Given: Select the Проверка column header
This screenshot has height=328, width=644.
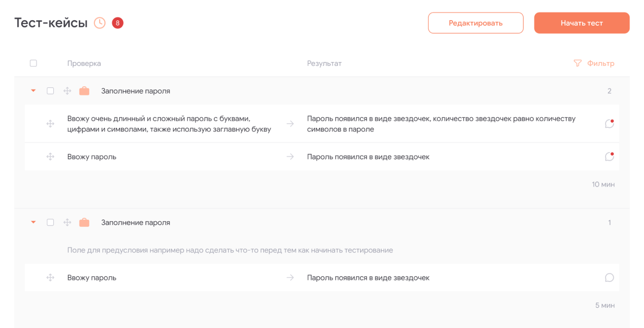Looking at the screenshot, I should [84, 63].
